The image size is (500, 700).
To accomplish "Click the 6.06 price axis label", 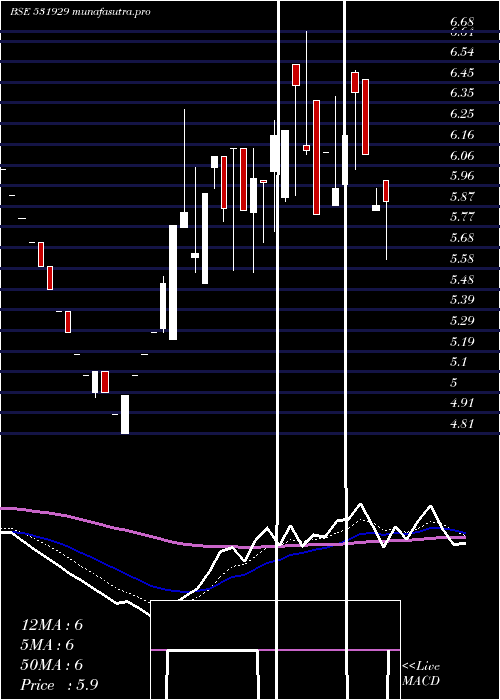I will [462, 155].
